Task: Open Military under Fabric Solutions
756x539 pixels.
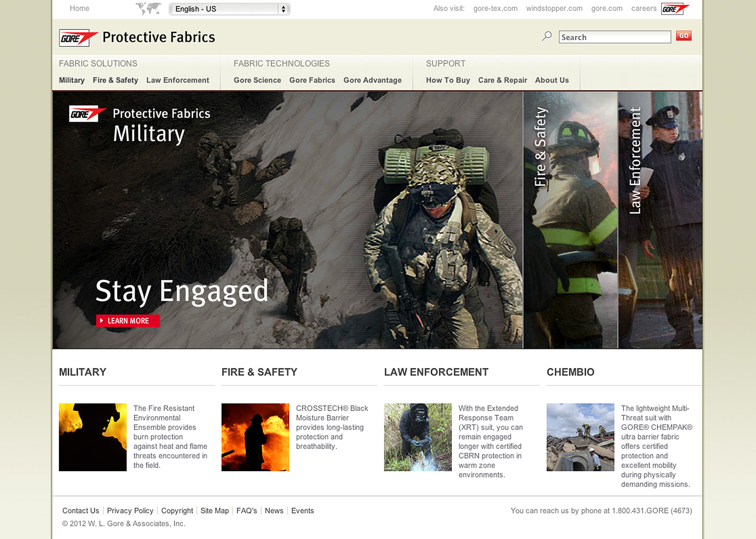Action: (x=72, y=80)
